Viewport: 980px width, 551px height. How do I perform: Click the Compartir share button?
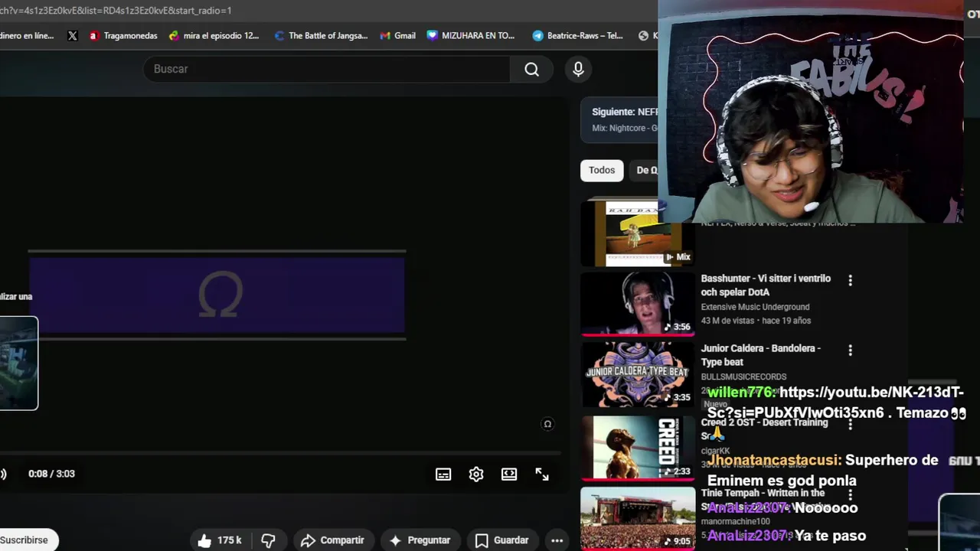(332, 540)
